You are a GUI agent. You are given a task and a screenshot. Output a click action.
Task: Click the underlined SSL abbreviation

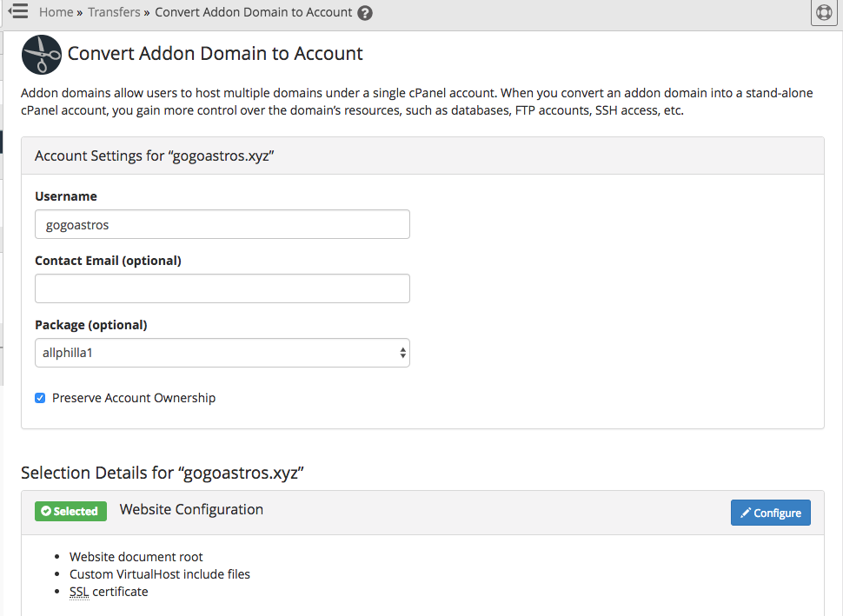(x=79, y=592)
